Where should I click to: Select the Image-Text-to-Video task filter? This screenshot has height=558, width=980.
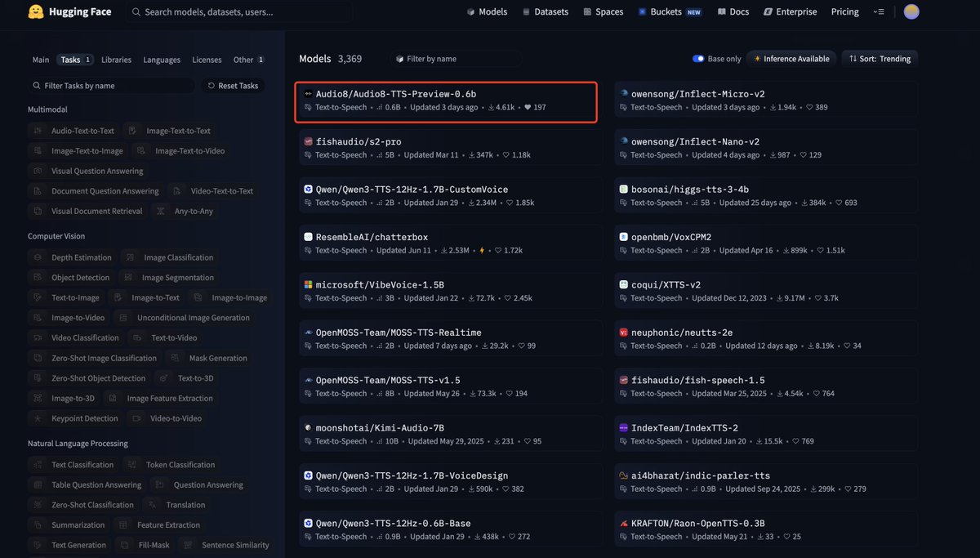tap(181, 151)
